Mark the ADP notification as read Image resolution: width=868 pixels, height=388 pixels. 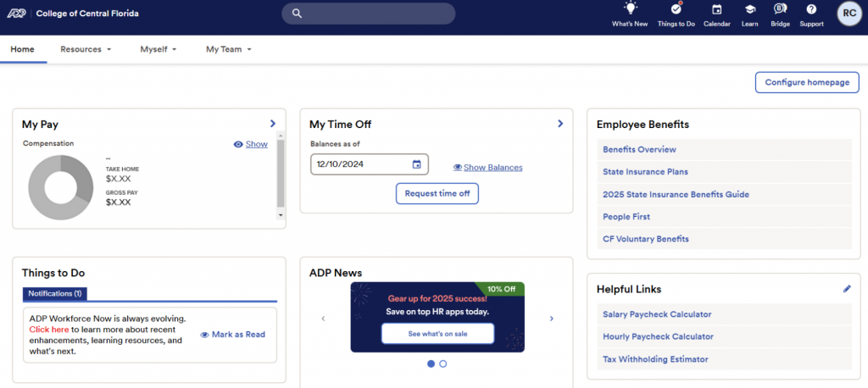[x=233, y=335]
